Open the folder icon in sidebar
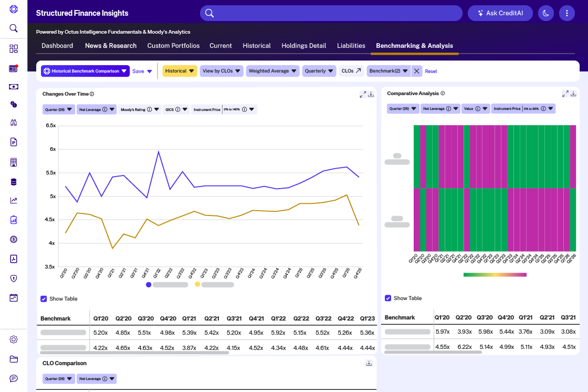The image size is (588, 392). 14,359
